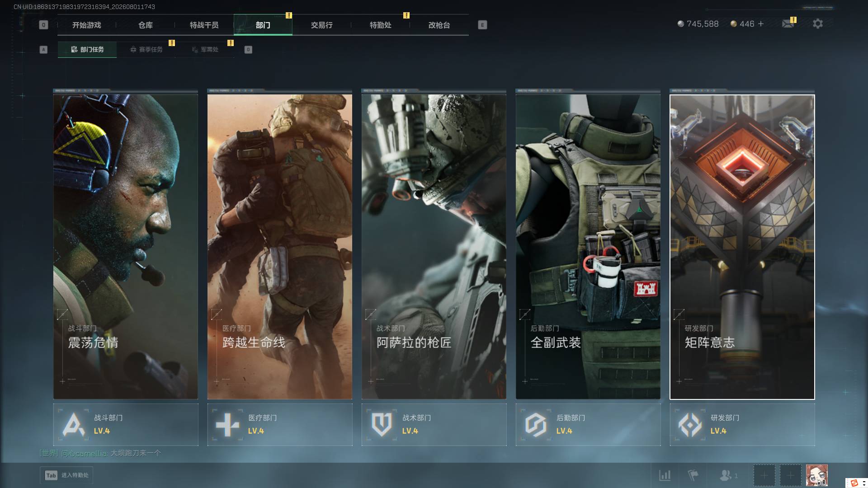Viewport: 868px width, 488px height.
Task: Open the settings gear icon
Action: pyautogui.click(x=817, y=23)
